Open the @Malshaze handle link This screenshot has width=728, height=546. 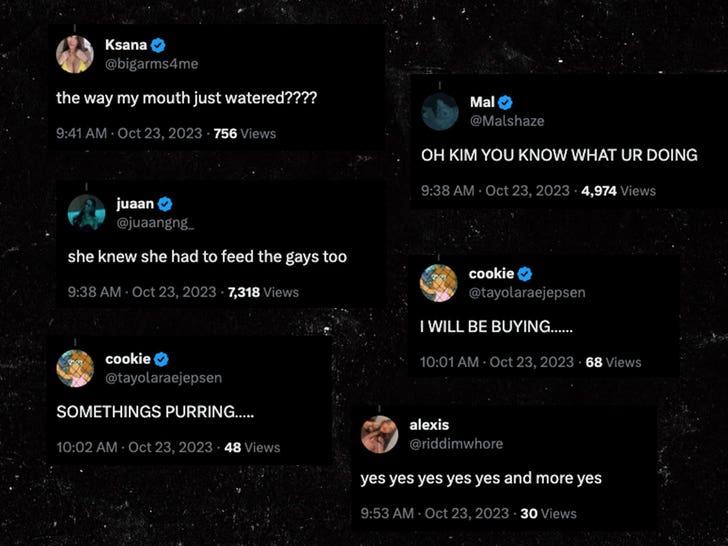point(507,120)
